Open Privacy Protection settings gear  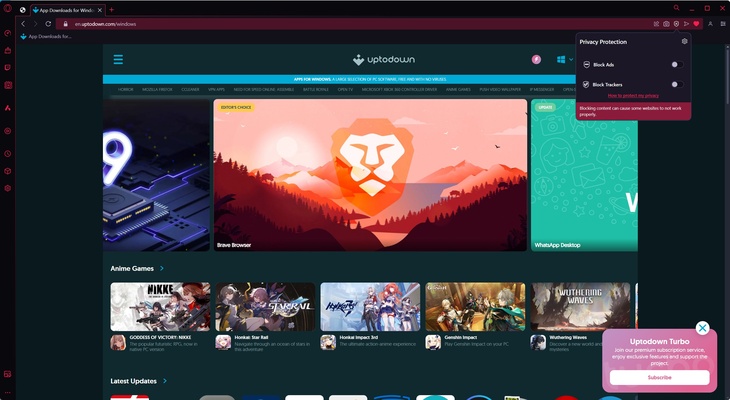tap(684, 41)
